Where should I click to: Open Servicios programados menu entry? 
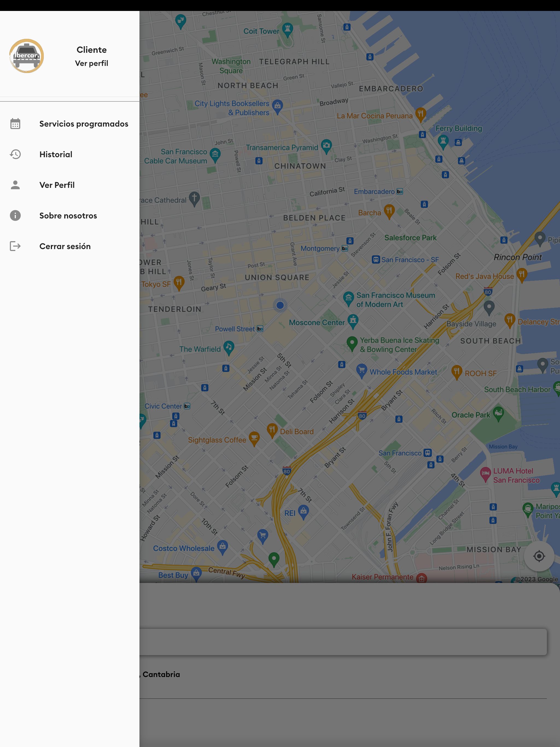pyautogui.click(x=69, y=124)
